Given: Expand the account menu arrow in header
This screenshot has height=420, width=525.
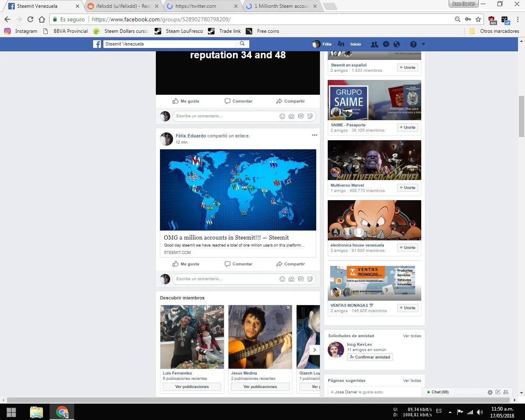Looking at the screenshot, I should click(x=423, y=44).
